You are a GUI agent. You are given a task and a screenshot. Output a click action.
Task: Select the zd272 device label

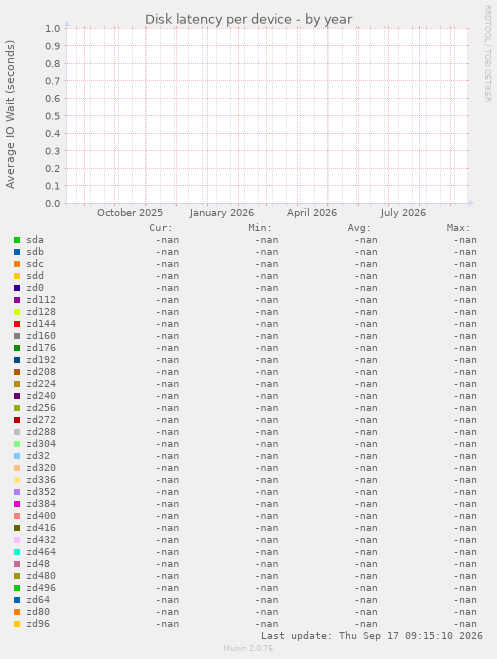click(x=41, y=420)
